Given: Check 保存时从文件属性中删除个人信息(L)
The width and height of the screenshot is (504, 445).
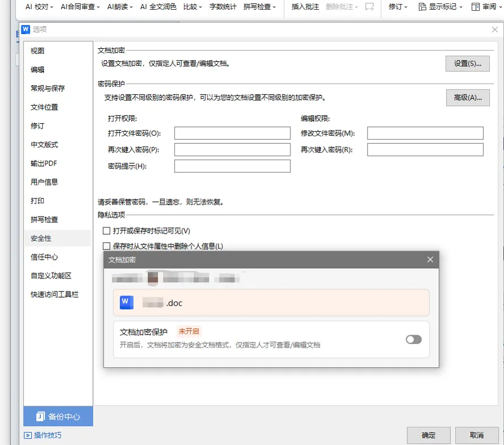Looking at the screenshot, I should (x=106, y=246).
